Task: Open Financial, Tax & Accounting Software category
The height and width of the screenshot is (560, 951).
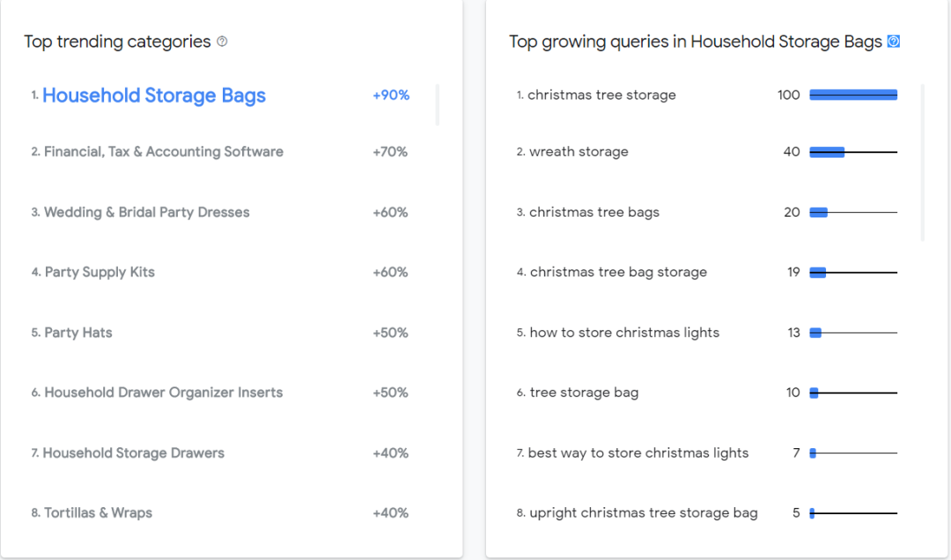Action: coord(164,151)
